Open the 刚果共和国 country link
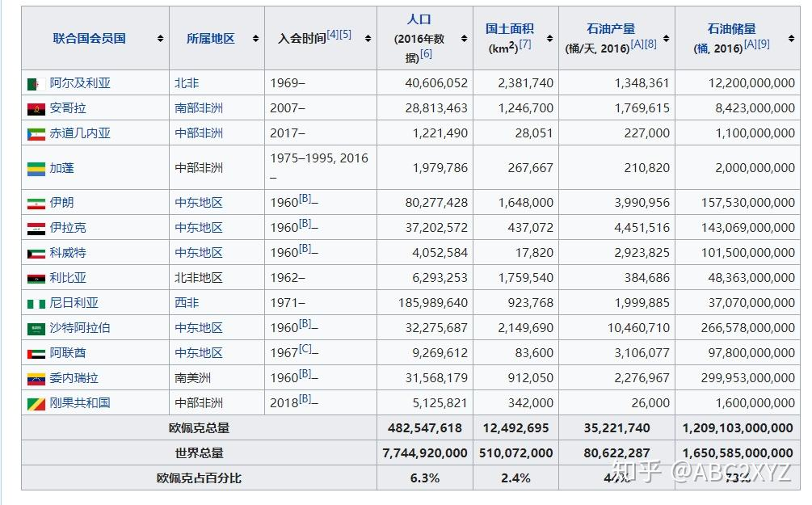 pyautogui.click(x=80, y=403)
